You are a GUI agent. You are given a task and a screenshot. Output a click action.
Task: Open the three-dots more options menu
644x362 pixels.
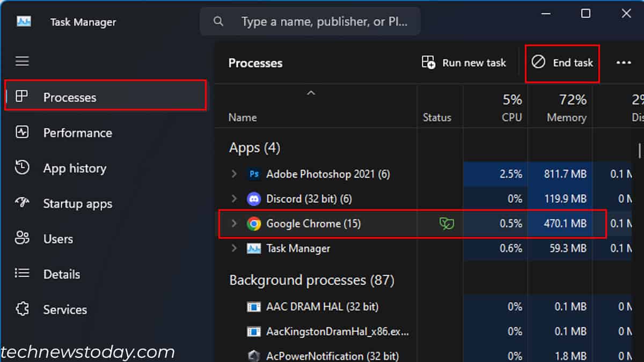(624, 63)
